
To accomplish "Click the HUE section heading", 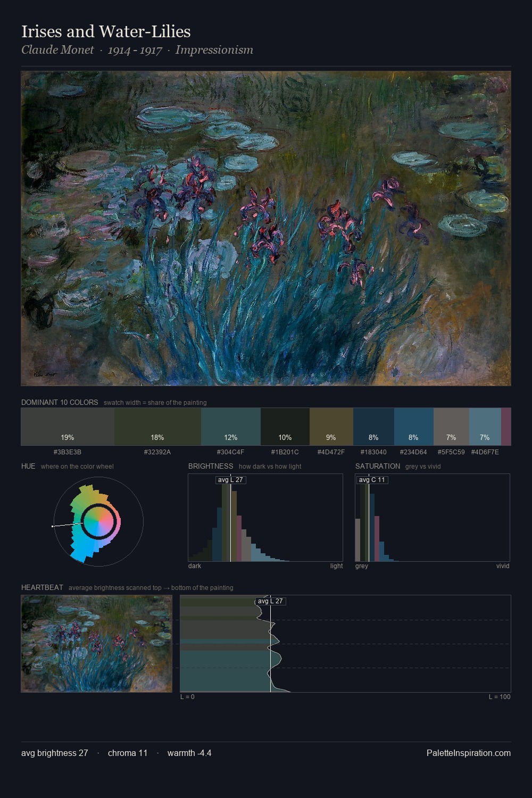I will click(28, 466).
